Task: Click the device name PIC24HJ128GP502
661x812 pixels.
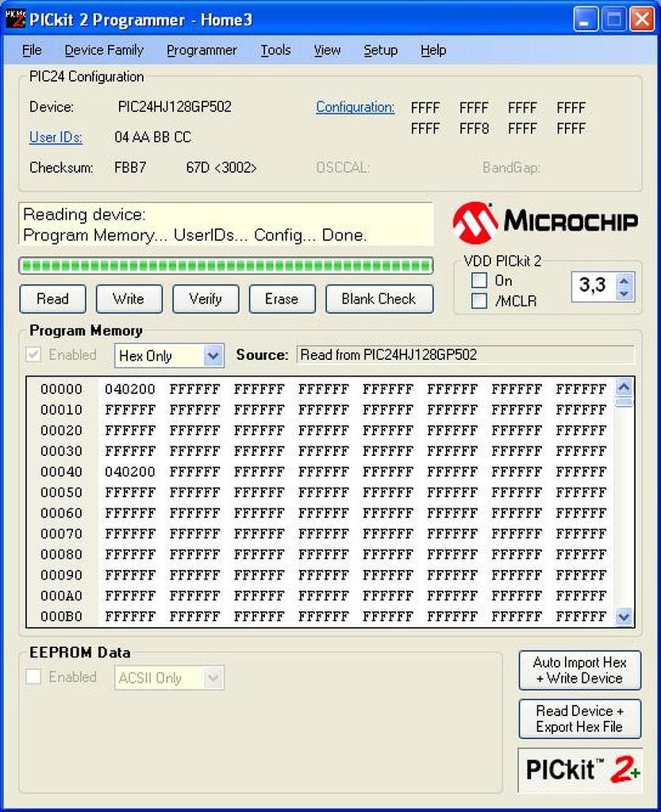Action: click(175, 107)
